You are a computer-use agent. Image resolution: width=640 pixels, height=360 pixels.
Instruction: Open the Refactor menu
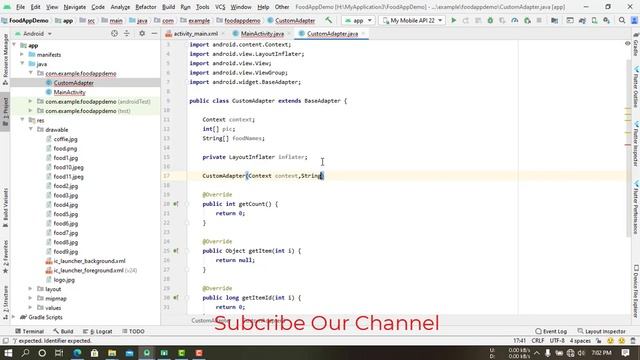146,7
